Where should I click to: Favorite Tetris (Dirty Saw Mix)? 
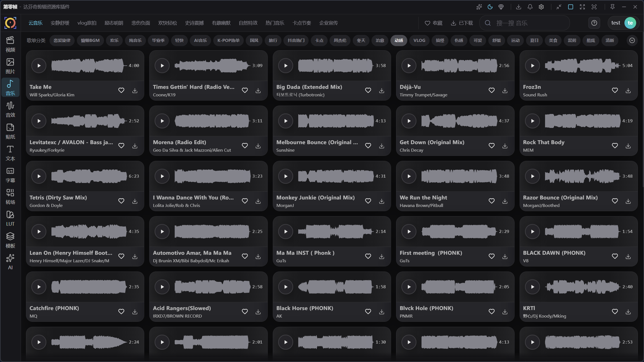point(121,201)
